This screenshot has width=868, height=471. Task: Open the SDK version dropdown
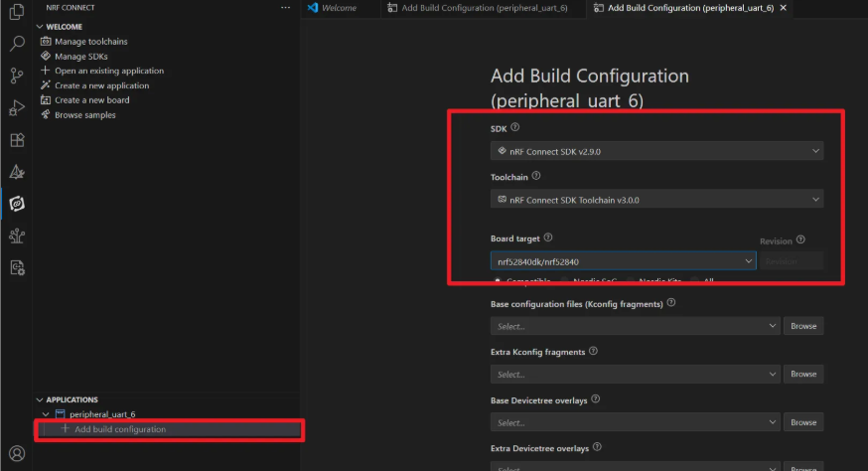656,151
